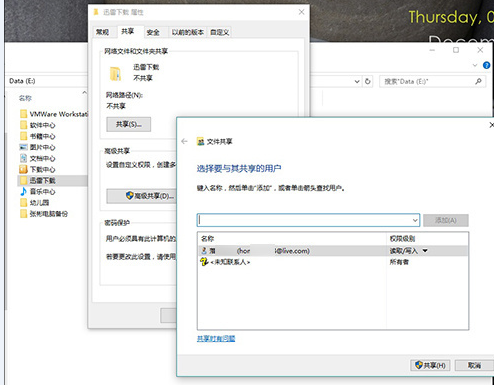Switch to the 自定义 tab

click(219, 32)
